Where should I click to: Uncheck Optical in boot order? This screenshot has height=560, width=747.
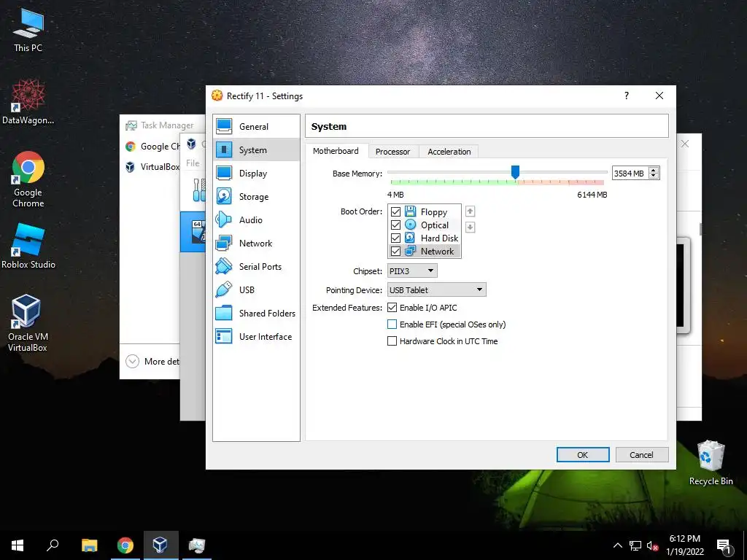point(395,225)
